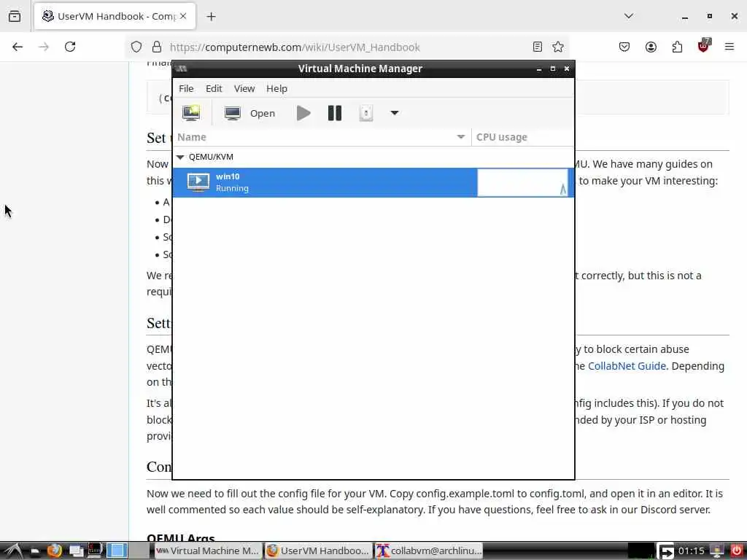Click the taskbar clock showing 01:15
The image size is (747, 560).
pos(691,551)
